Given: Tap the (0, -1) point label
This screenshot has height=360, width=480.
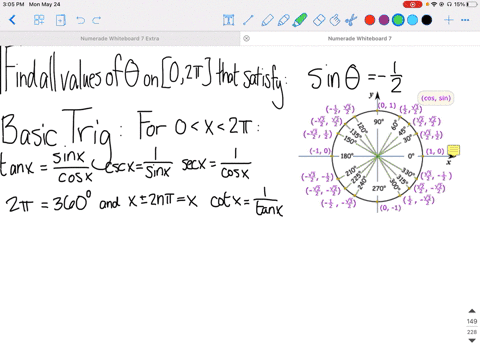Looking at the screenshot, I should click(390, 208).
